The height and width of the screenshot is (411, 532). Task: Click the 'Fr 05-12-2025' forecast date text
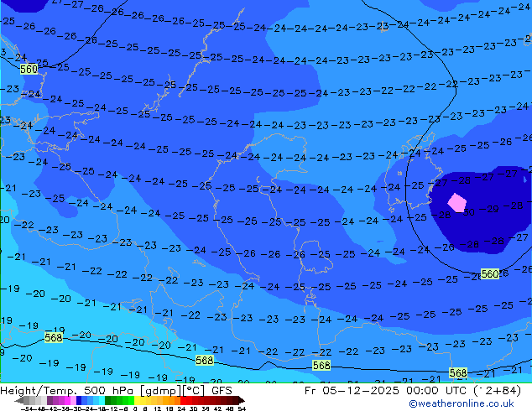click(x=352, y=391)
